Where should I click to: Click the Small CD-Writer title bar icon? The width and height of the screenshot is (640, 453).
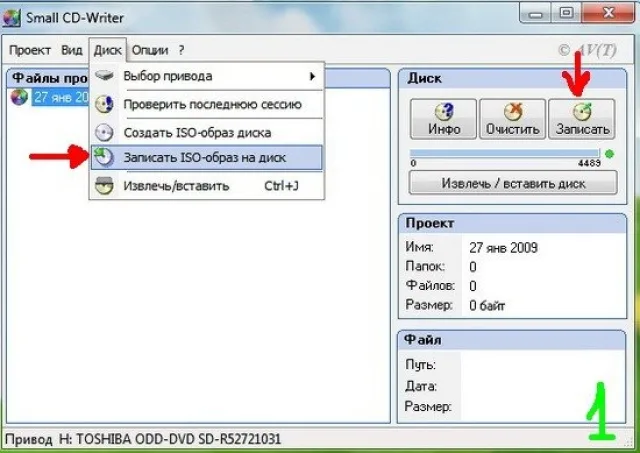(11, 18)
